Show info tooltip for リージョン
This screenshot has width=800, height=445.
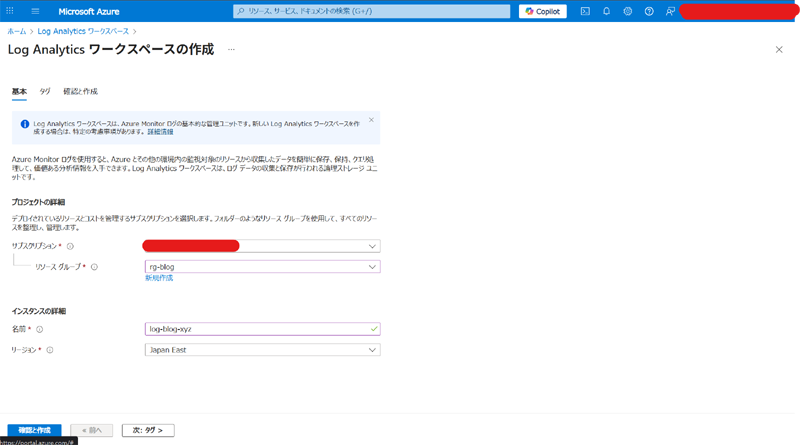[50, 350]
